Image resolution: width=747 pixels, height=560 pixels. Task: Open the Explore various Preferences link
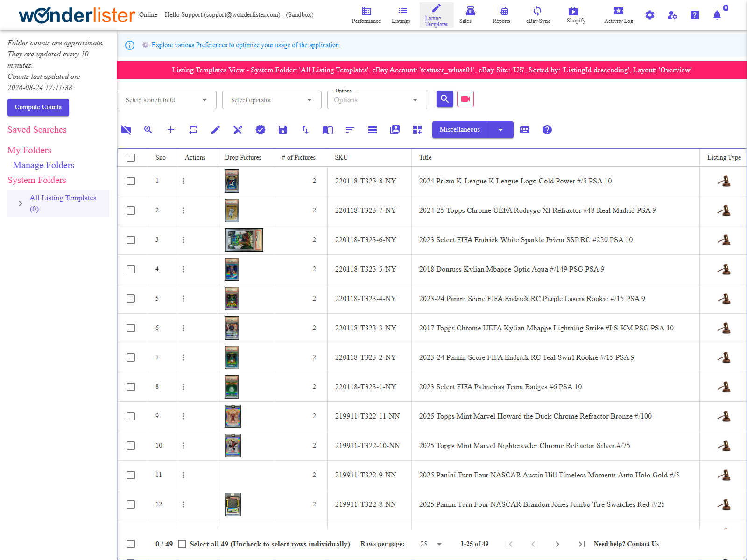246,45
